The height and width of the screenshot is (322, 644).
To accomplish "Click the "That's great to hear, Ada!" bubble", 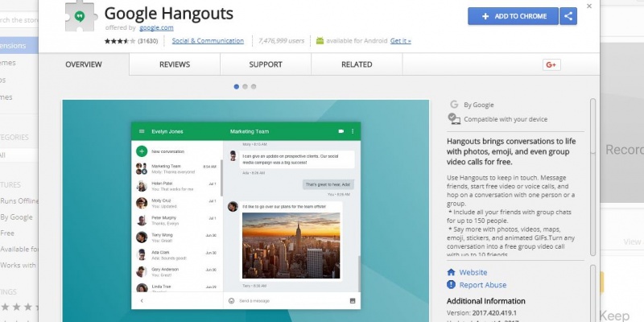I will pos(328,184).
